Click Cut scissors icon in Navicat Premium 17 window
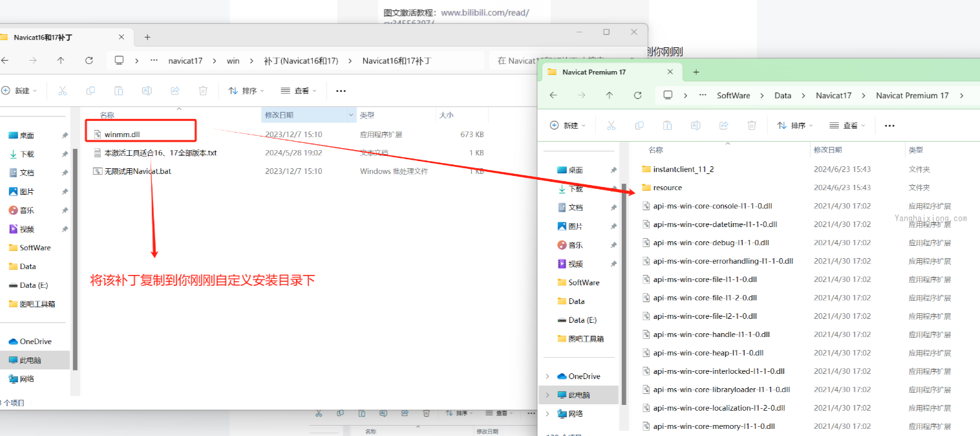The height and width of the screenshot is (436, 980). pyautogui.click(x=611, y=125)
